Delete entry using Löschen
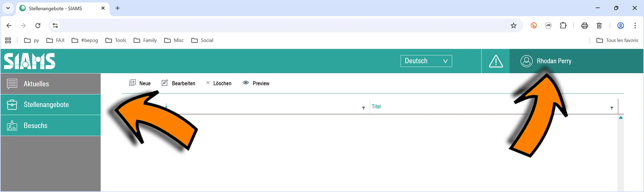The height and width of the screenshot is (192, 644). [219, 83]
